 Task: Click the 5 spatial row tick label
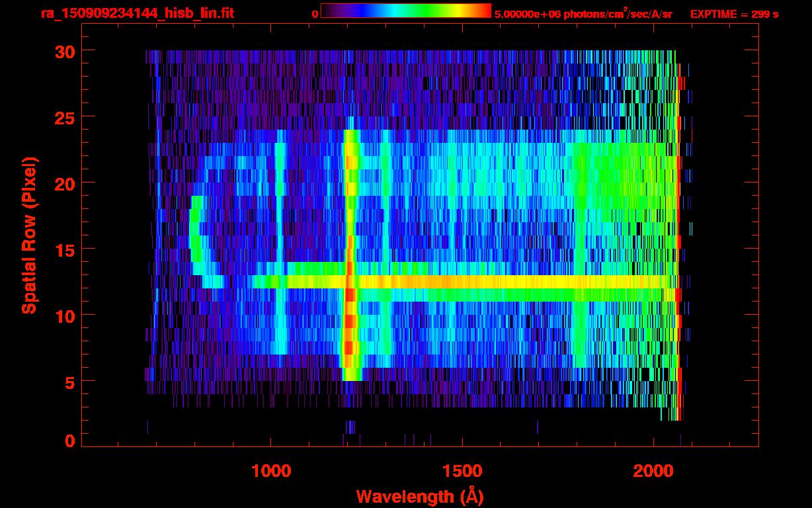69,382
